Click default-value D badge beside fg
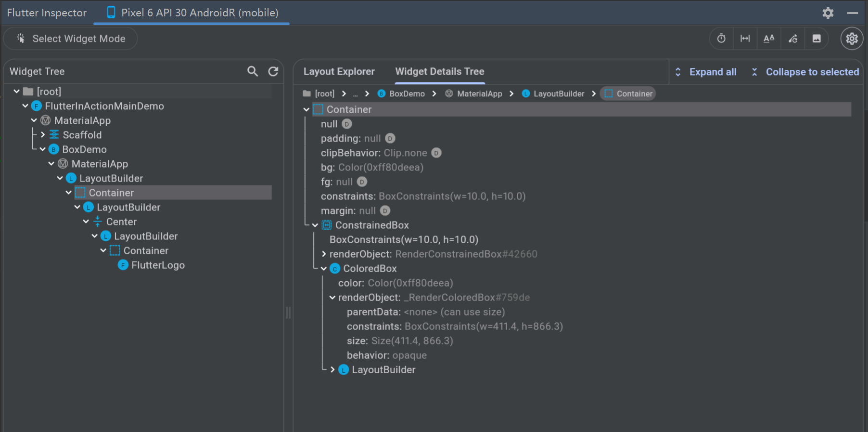Image resolution: width=868 pixels, height=432 pixels. click(x=362, y=182)
